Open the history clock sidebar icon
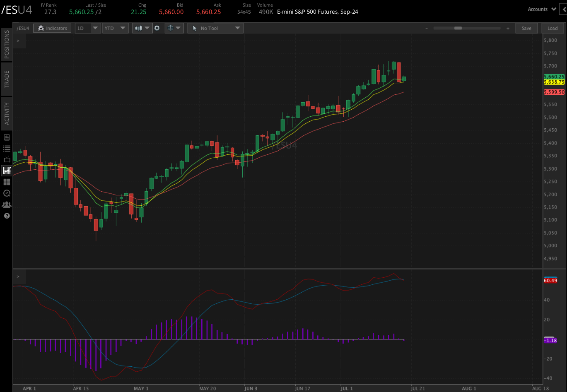Image resolution: width=567 pixels, height=392 pixels. [x=6, y=193]
